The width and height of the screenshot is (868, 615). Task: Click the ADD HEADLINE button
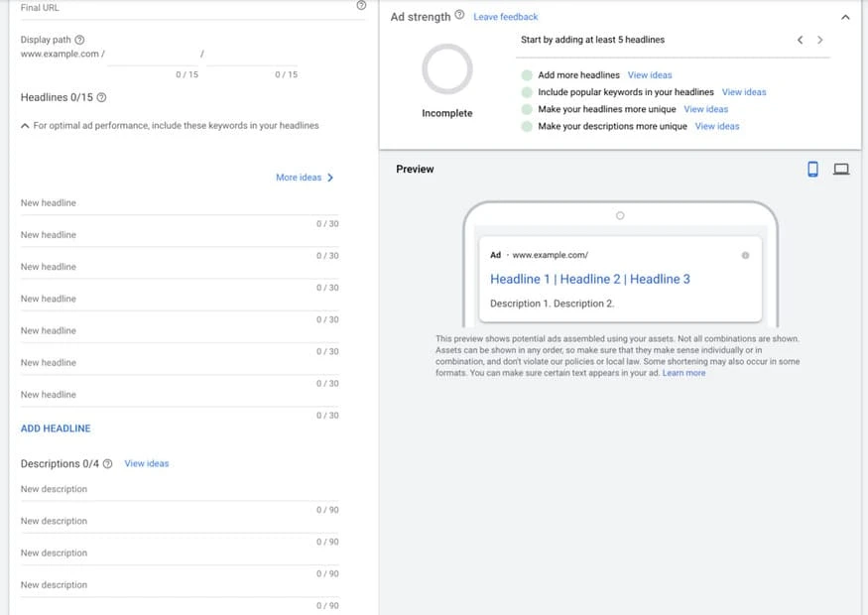click(x=56, y=428)
